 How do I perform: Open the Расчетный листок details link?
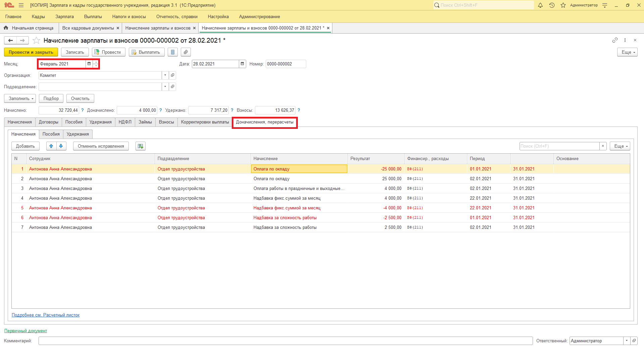click(46, 315)
